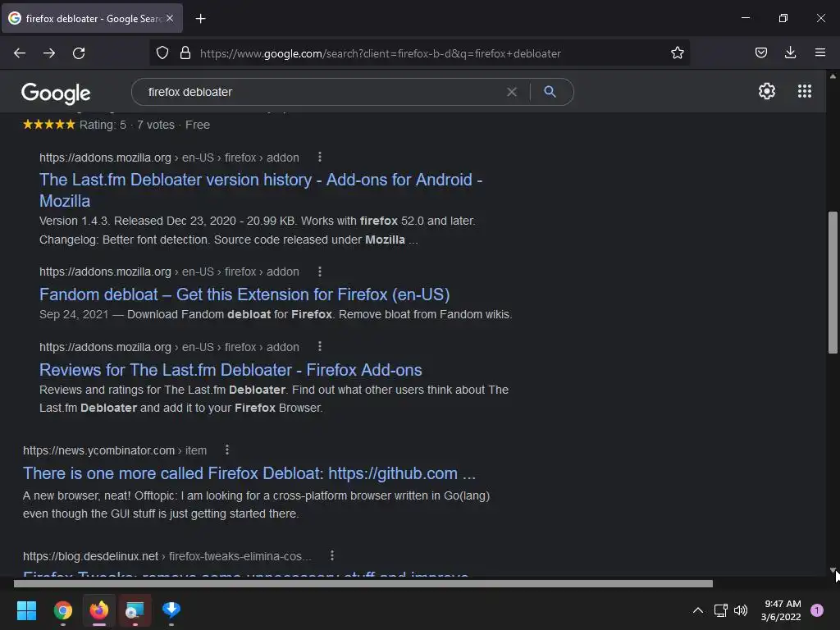
Task: Open the blue download-arrow taskbar app
Action: pyautogui.click(x=171, y=610)
